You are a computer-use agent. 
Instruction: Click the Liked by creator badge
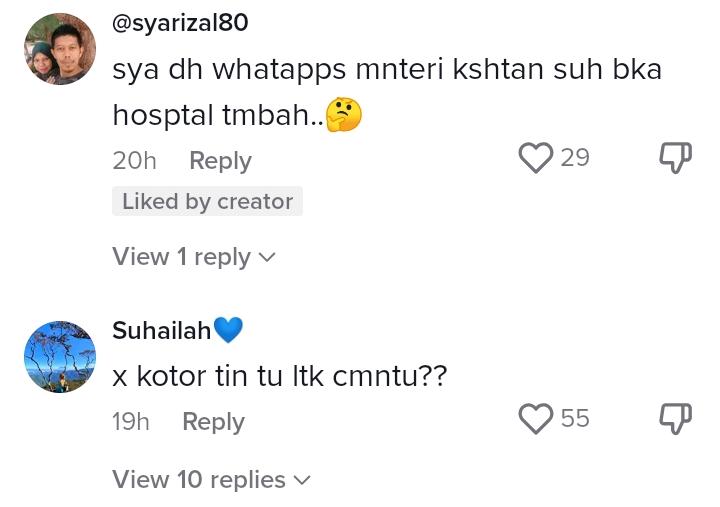tap(207, 202)
